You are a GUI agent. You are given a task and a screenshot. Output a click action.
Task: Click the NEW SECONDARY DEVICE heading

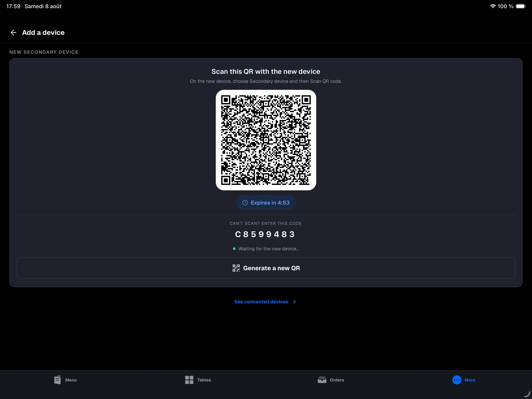[44, 52]
